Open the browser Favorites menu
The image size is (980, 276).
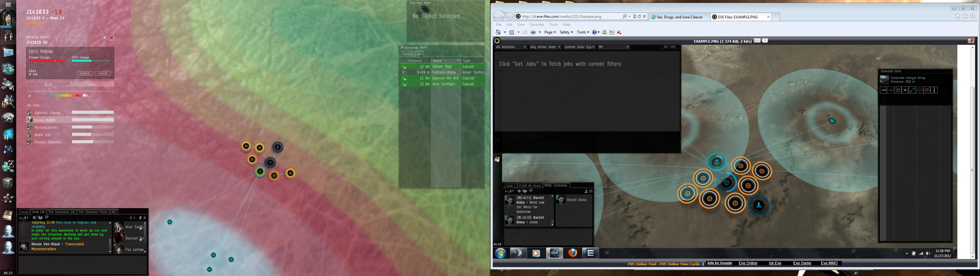pos(537,25)
